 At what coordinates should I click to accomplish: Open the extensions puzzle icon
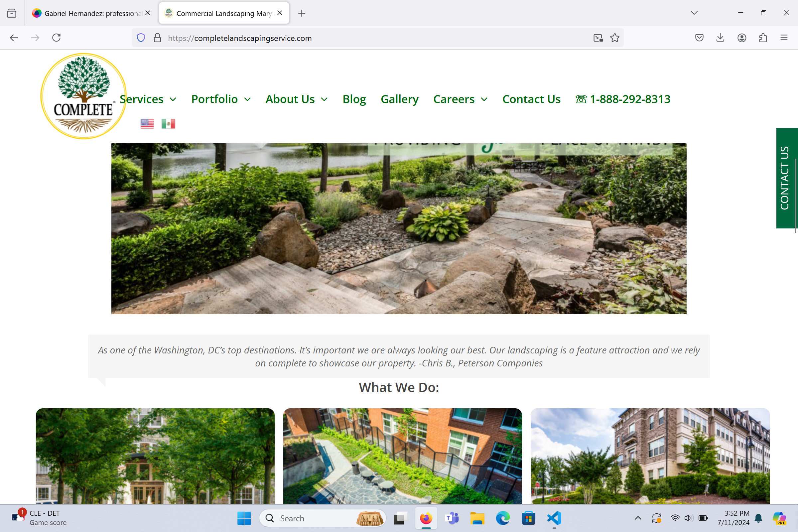(763, 38)
